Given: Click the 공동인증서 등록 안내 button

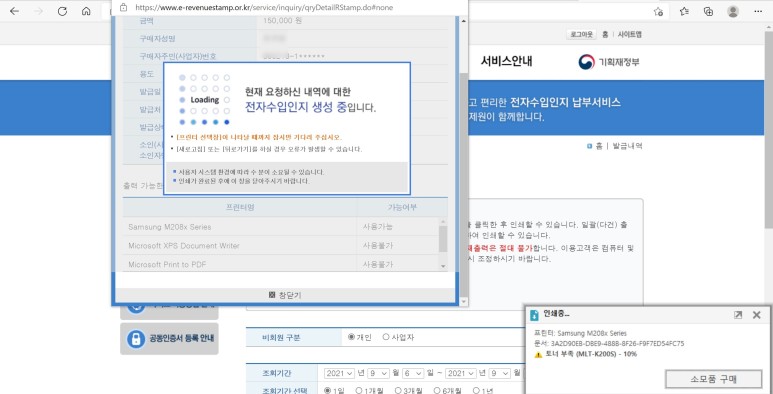Looking at the screenshot, I should (169, 339).
